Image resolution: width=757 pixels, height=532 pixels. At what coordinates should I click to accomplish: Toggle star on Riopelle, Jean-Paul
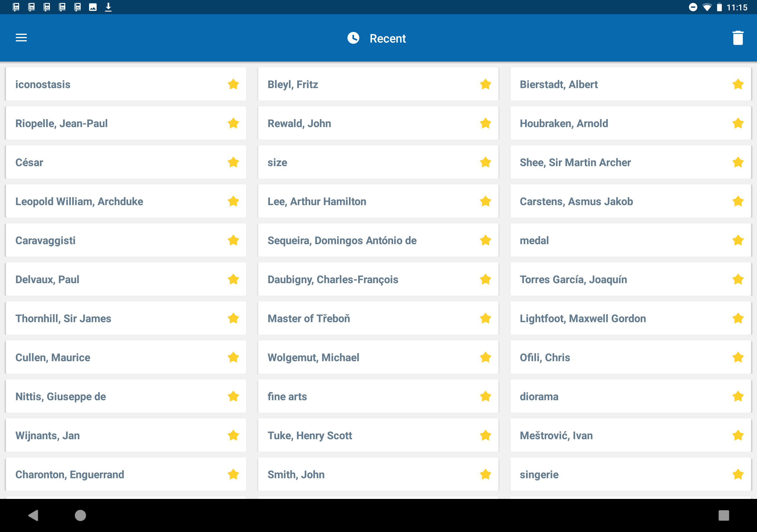pyautogui.click(x=233, y=123)
